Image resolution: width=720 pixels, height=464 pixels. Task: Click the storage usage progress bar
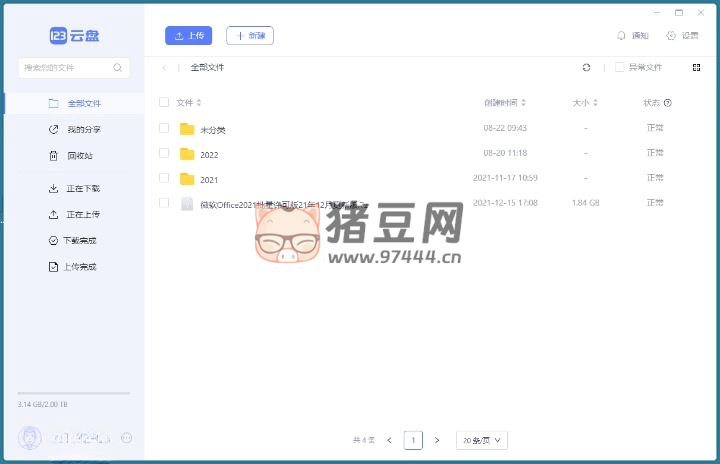pyautogui.click(x=73, y=393)
